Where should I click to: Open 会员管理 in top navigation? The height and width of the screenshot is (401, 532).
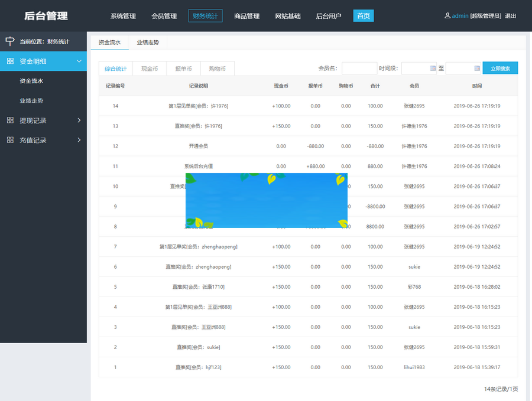click(164, 16)
